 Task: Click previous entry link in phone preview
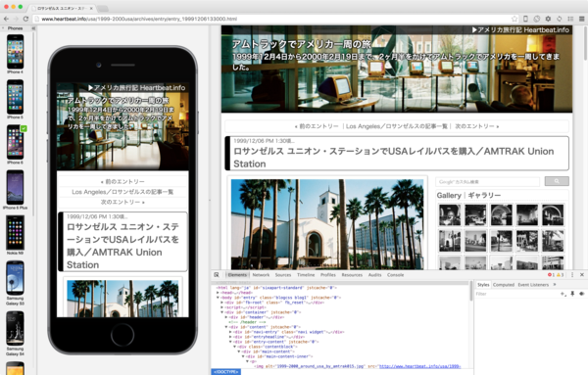(122, 182)
